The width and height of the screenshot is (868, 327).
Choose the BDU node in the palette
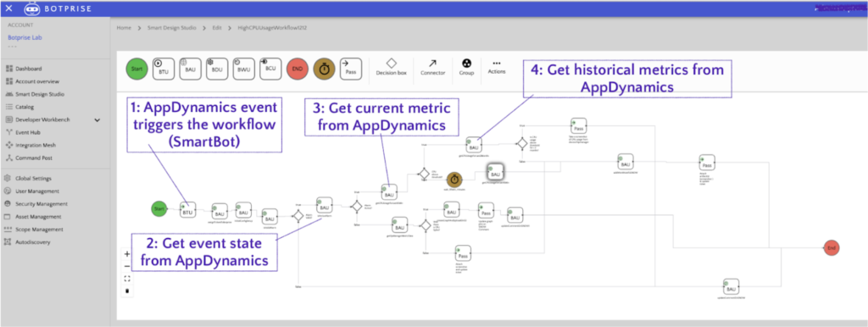pyautogui.click(x=217, y=69)
